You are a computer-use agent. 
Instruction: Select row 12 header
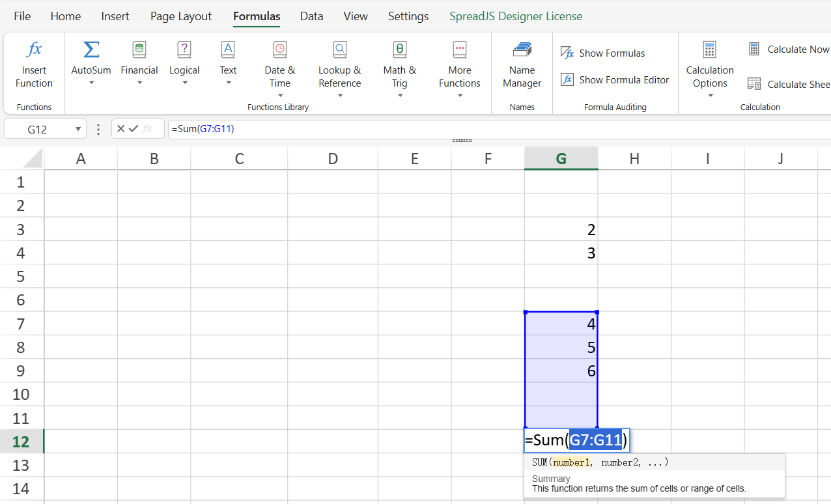(x=21, y=441)
